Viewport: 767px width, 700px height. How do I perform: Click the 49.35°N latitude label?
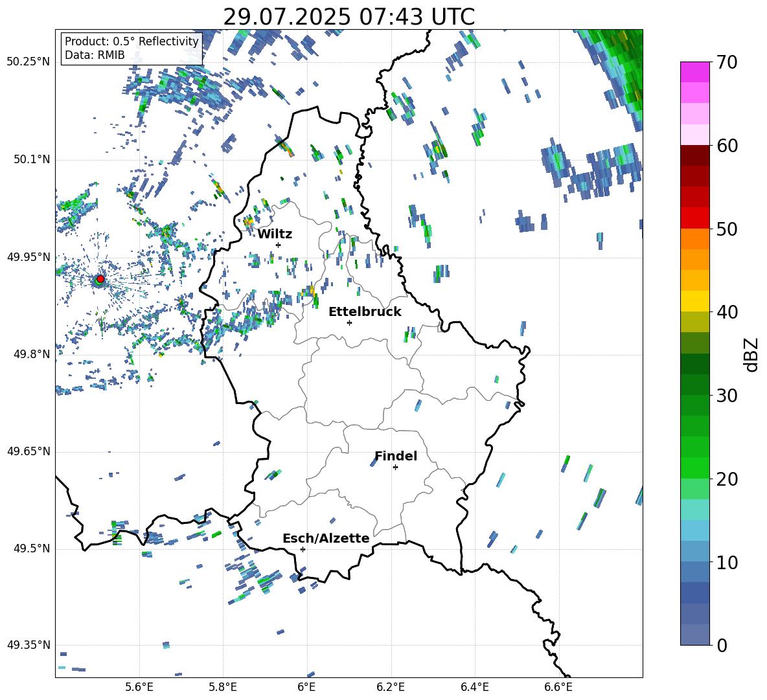[x=29, y=645]
